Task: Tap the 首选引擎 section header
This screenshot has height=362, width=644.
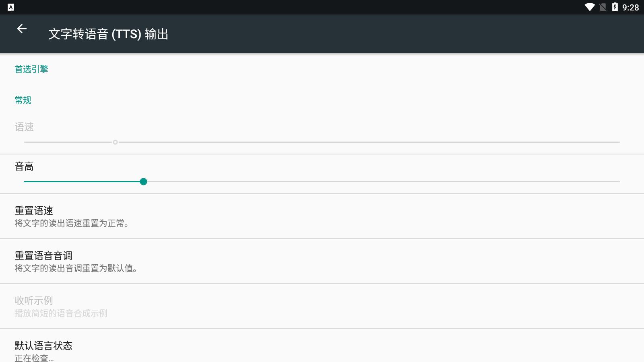Action: click(31, 69)
